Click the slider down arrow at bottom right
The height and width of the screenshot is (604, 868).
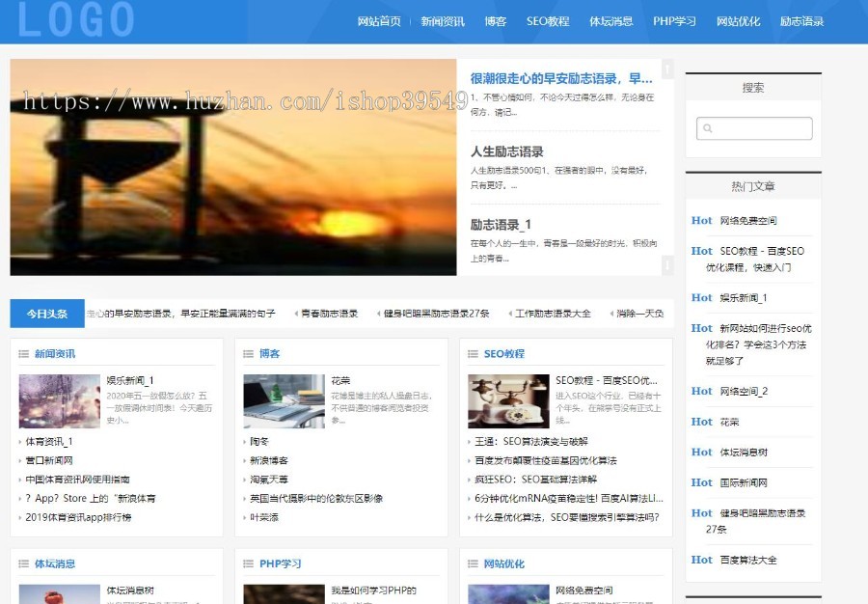pos(667,265)
